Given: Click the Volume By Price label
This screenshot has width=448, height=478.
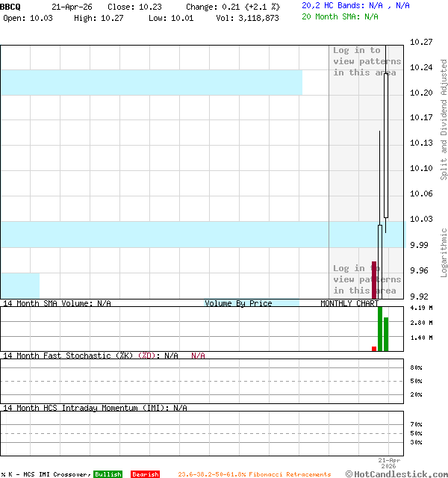Looking at the screenshot, I should [238, 303].
